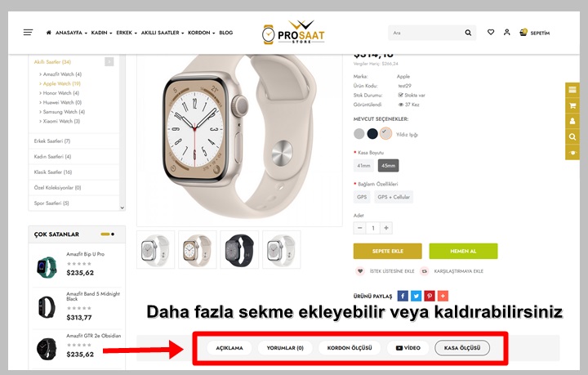Open the wishlist heart icon in header

(x=491, y=32)
